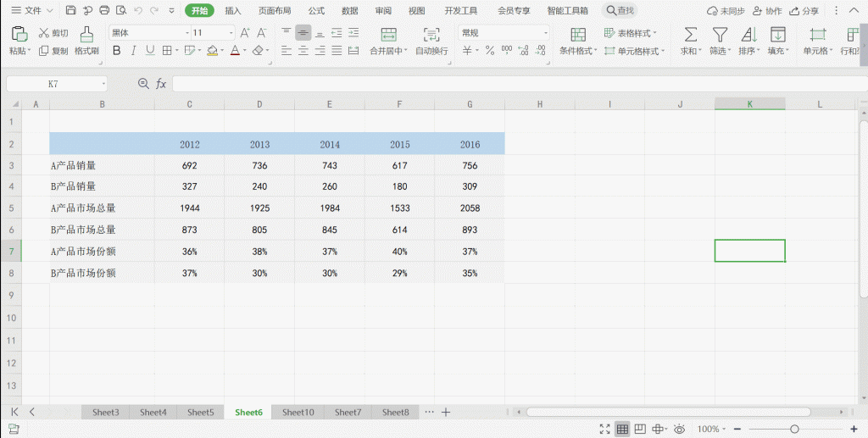Apply red font color swatch

click(x=235, y=51)
